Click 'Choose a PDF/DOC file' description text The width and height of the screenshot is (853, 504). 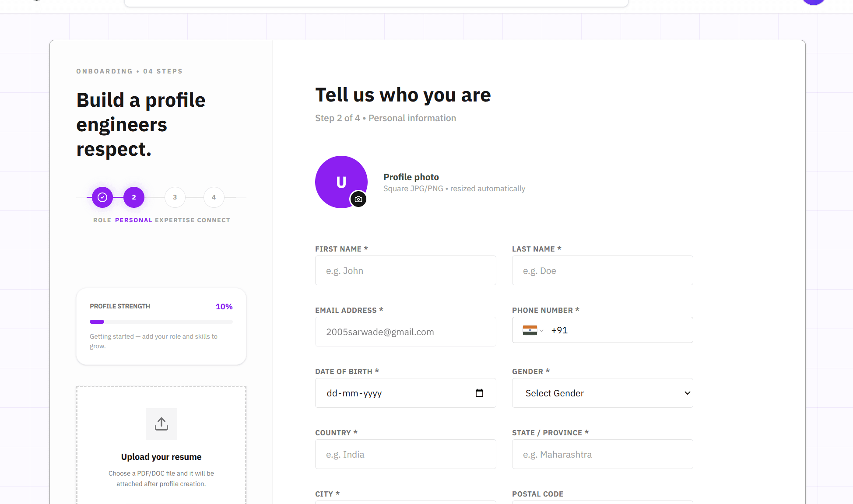161,479
